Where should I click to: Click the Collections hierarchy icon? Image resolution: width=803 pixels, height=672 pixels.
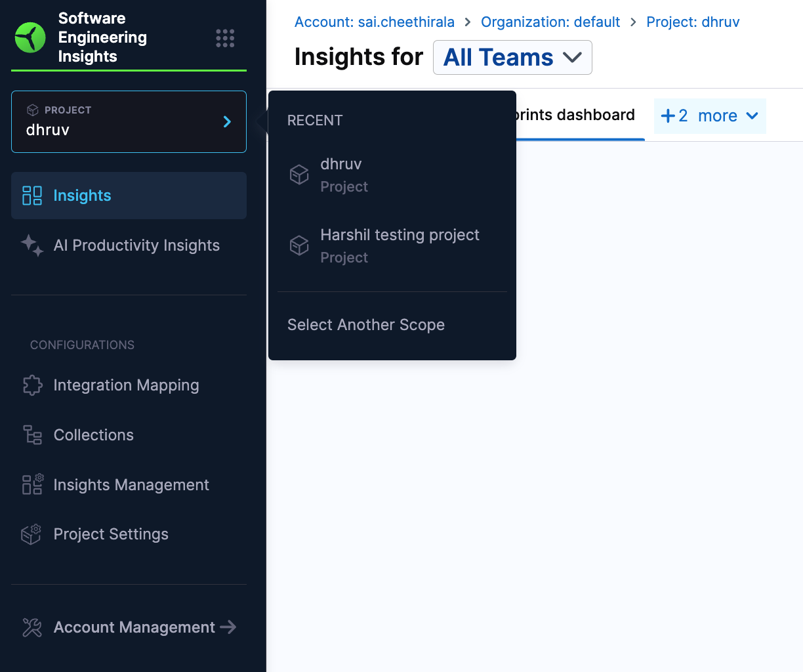click(32, 435)
